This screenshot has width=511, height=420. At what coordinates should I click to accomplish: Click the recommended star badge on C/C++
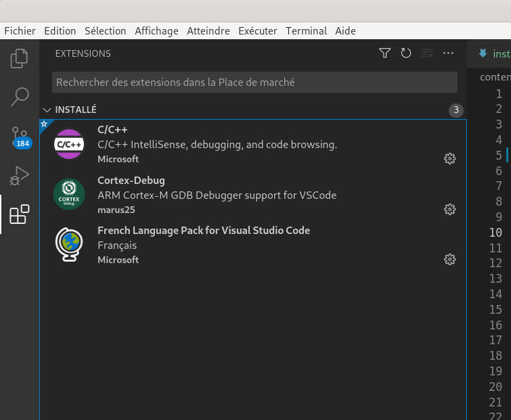[x=44, y=124]
